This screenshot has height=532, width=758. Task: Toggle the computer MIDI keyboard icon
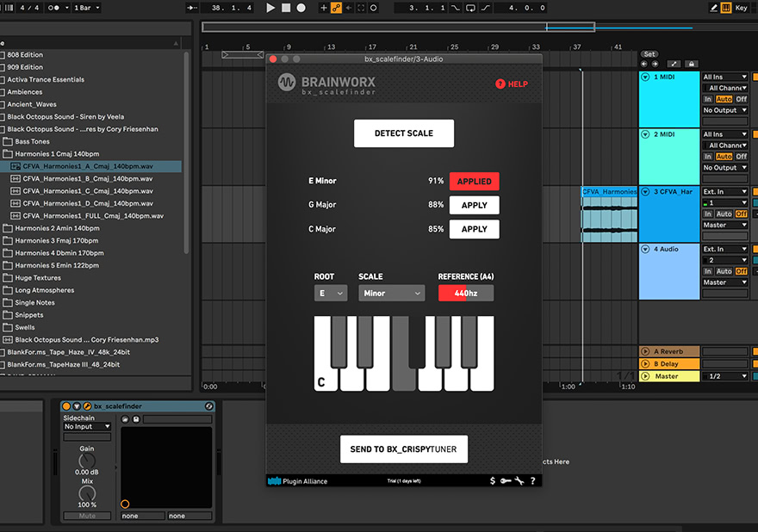click(x=726, y=8)
